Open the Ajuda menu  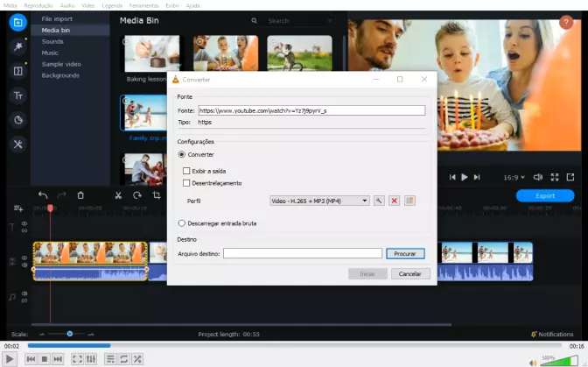[192, 5]
